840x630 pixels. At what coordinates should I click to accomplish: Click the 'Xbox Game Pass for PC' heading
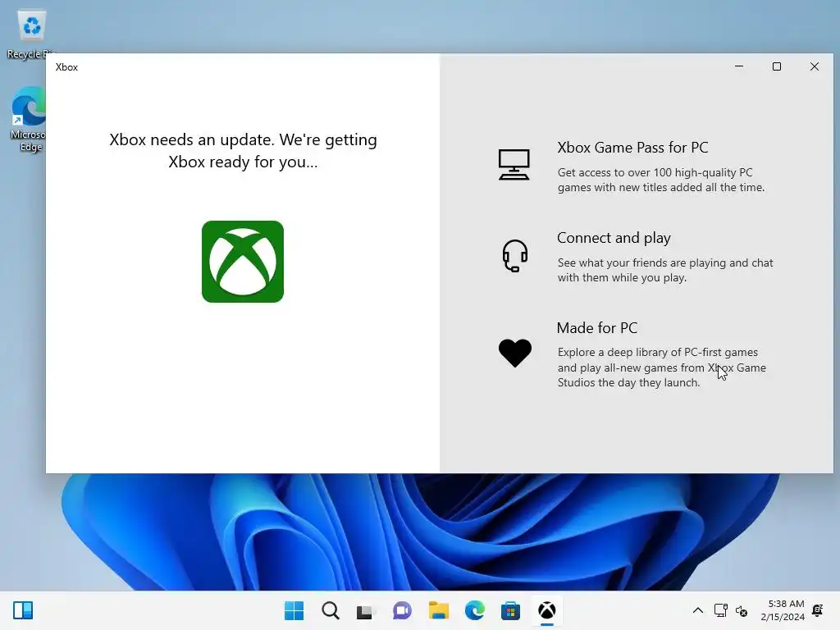pos(632,148)
